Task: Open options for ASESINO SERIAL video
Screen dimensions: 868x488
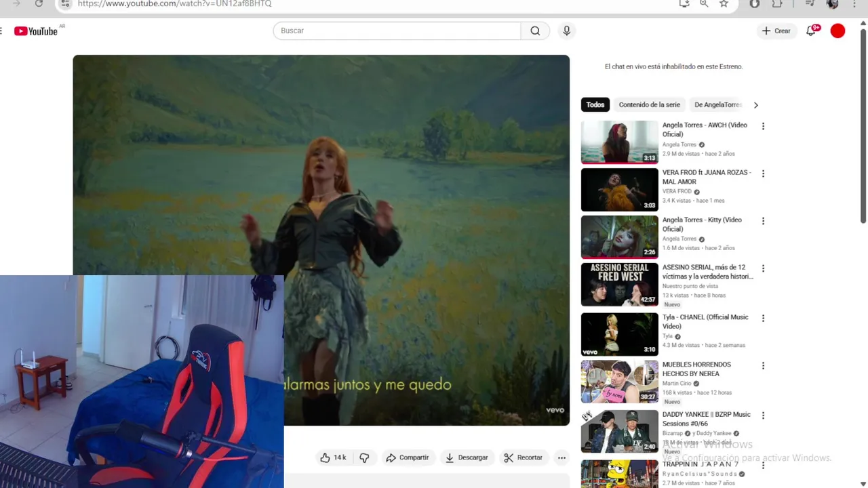Action: point(763,268)
